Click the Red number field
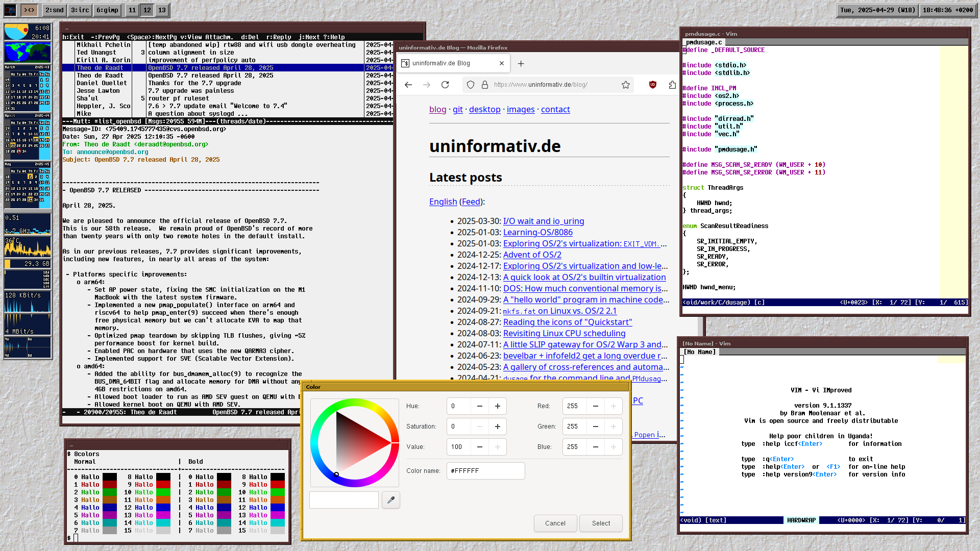This screenshot has width=980, height=551. tap(575, 406)
